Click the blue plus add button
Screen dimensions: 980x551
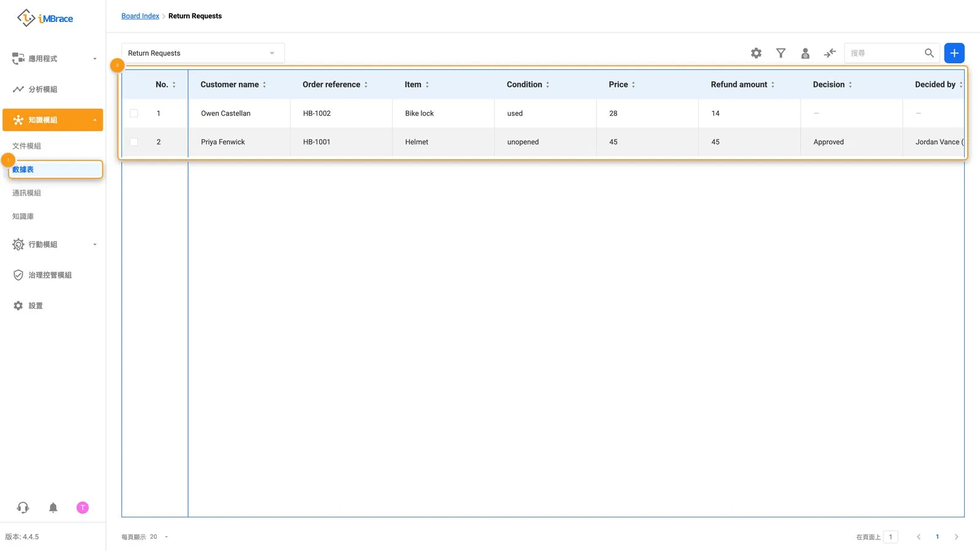pyautogui.click(x=954, y=53)
